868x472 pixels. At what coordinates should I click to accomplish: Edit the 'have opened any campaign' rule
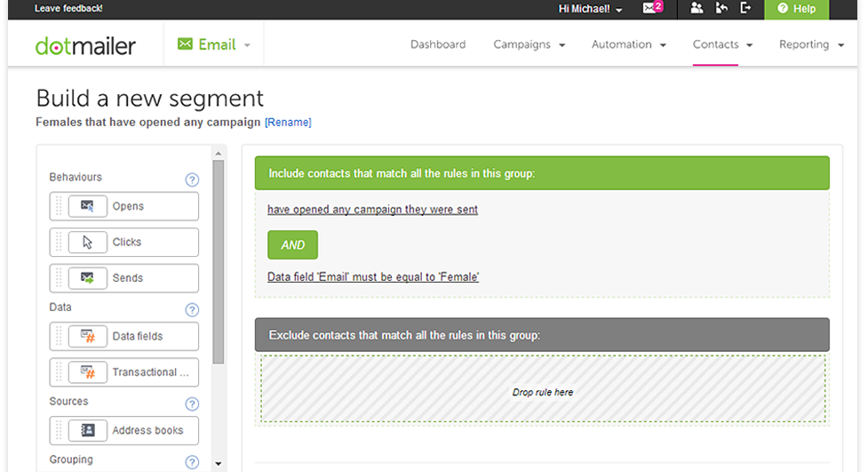(372, 210)
